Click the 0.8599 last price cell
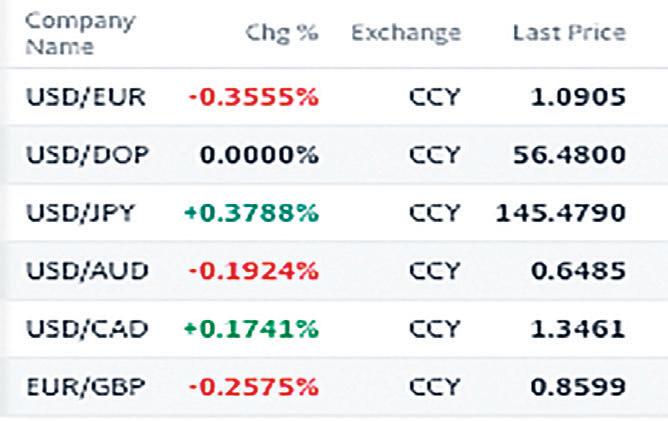This screenshot has height=421, width=668. tap(578, 386)
